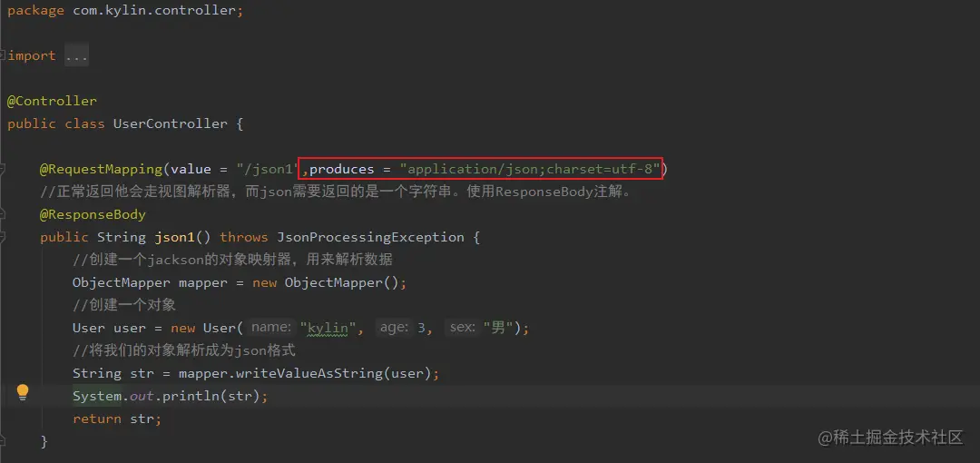Click the "class" keyword

(84, 123)
